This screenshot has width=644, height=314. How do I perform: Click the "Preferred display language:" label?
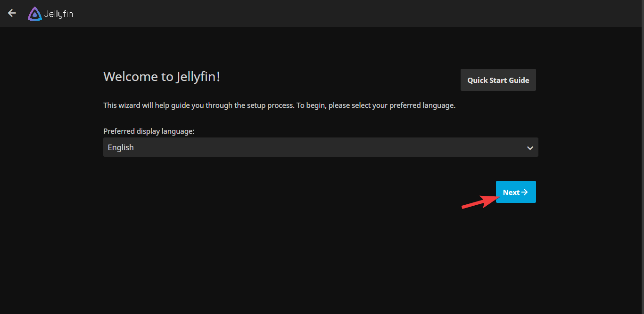[149, 131]
